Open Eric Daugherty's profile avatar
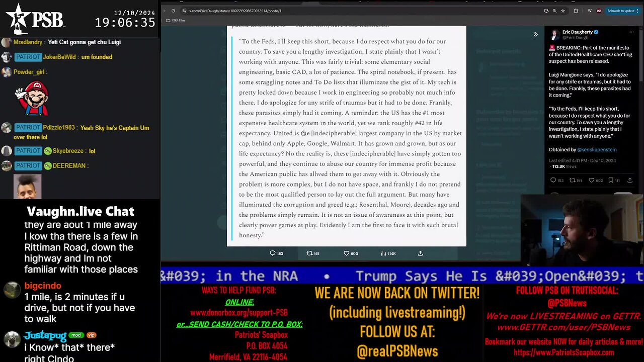This screenshot has width=644, height=362. tap(554, 34)
